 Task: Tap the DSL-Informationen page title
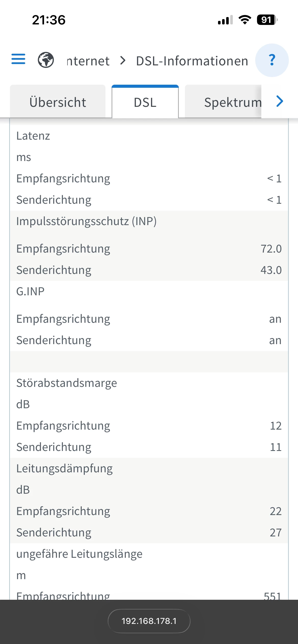[x=192, y=61]
